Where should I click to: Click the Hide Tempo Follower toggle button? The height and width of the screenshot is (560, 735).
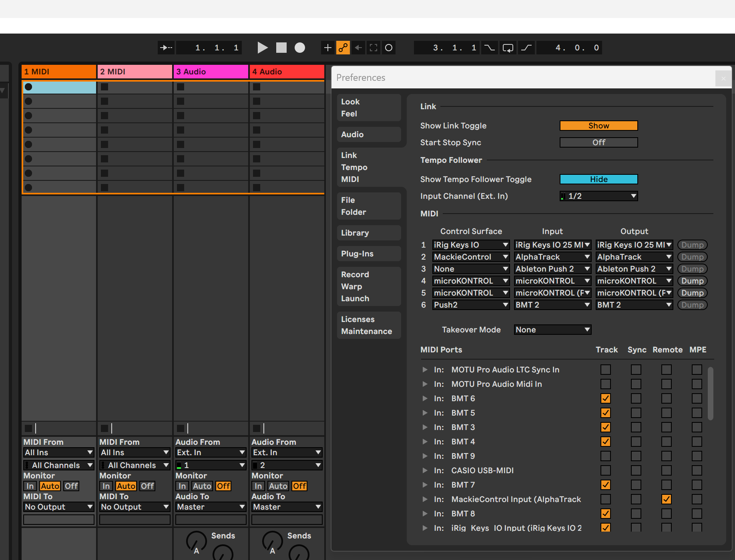(x=598, y=179)
